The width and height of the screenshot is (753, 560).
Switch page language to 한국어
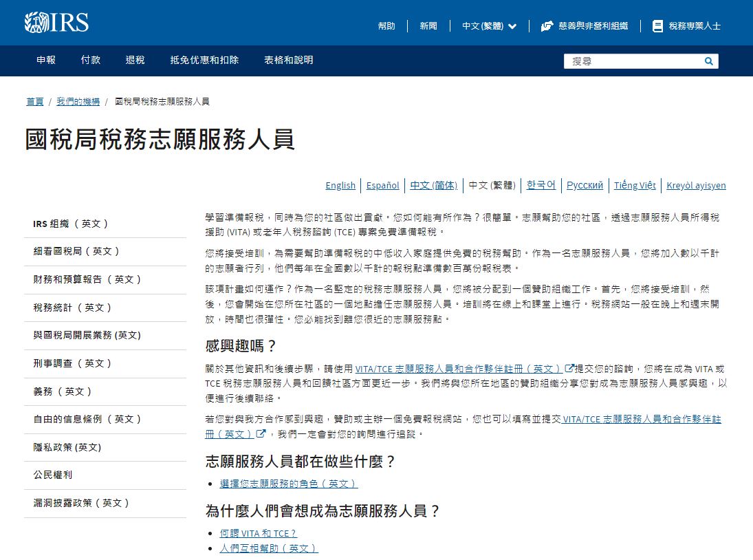pos(541,185)
